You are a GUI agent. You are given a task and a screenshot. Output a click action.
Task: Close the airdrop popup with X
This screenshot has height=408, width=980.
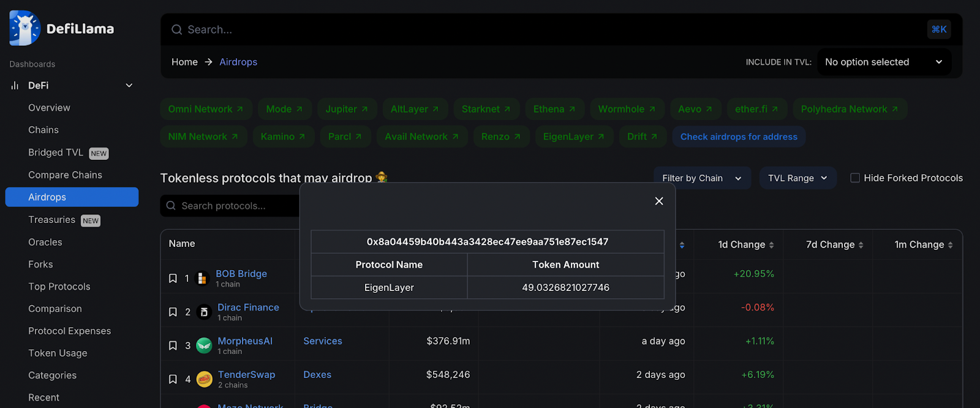(x=659, y=201)
